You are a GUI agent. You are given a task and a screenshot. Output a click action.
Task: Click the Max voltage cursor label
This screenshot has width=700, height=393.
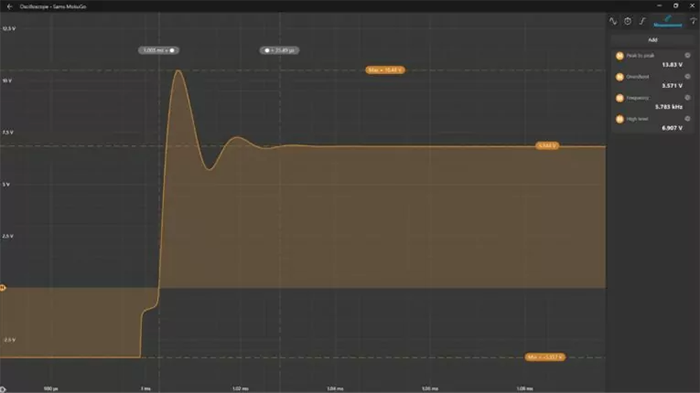click(x=385, y=70)
